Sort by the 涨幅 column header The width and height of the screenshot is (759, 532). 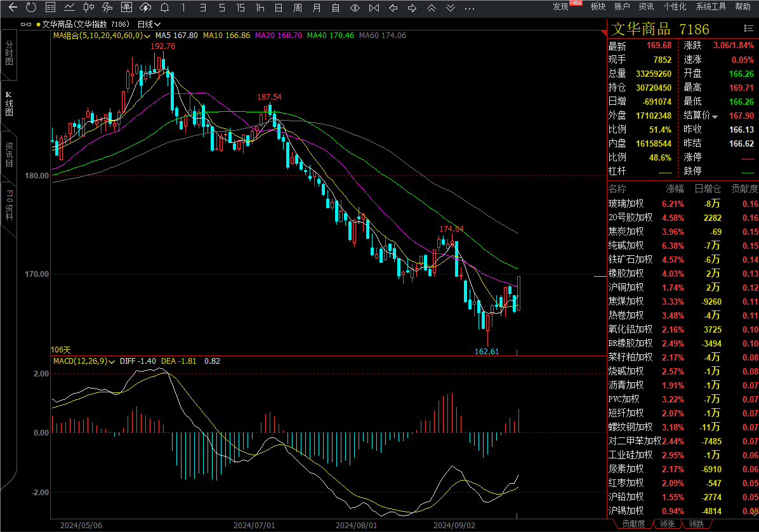[675, 189]
